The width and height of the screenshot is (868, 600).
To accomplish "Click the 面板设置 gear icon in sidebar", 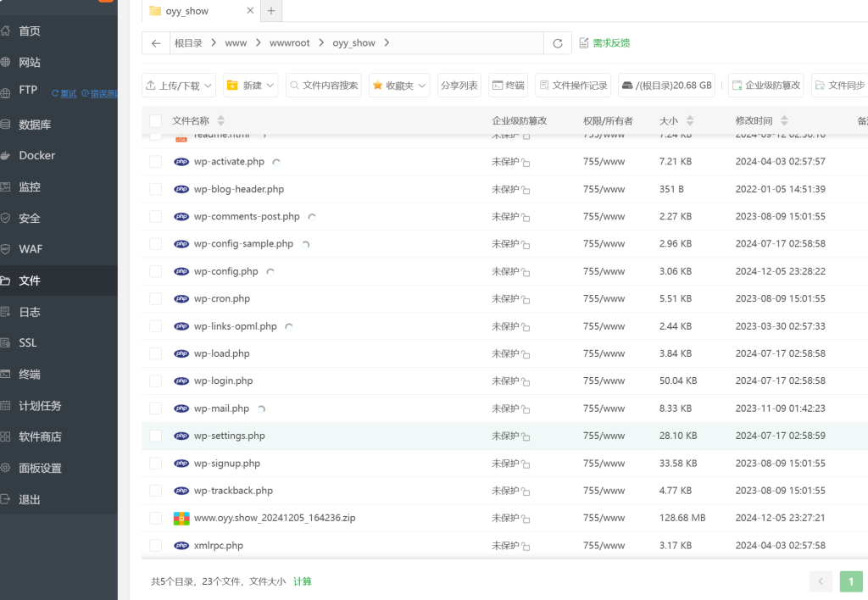I will click(x=6, y=468).
